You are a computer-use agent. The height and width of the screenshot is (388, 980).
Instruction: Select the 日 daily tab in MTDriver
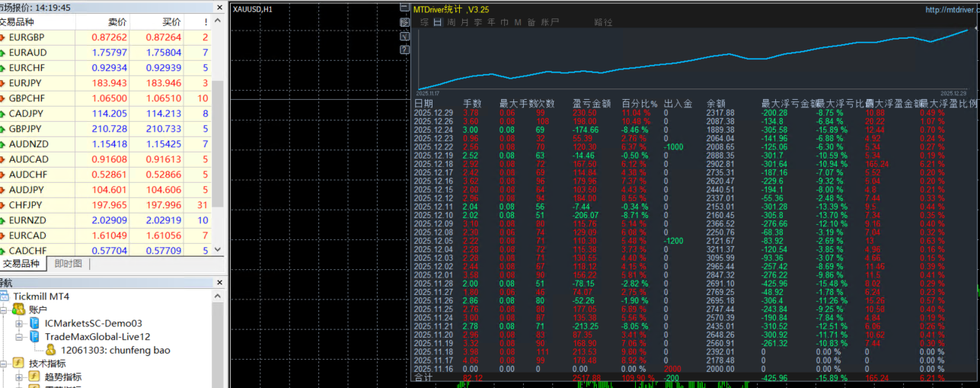click(438, 23)
